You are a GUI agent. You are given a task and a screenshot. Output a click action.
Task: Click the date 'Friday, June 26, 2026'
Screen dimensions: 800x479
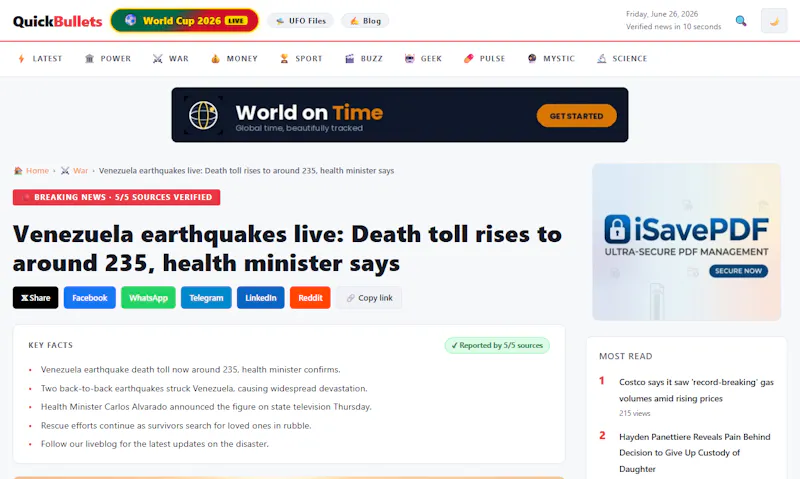(x=662, y=14)
